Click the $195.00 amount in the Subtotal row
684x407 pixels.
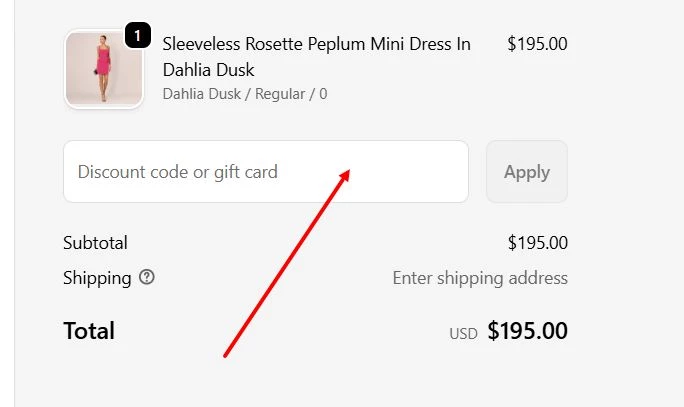537,243
